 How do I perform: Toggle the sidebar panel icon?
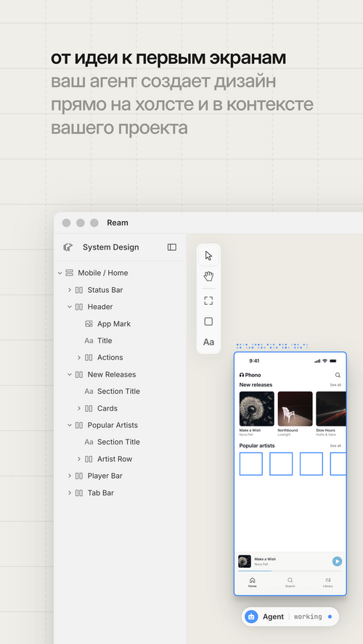(172, 247)
